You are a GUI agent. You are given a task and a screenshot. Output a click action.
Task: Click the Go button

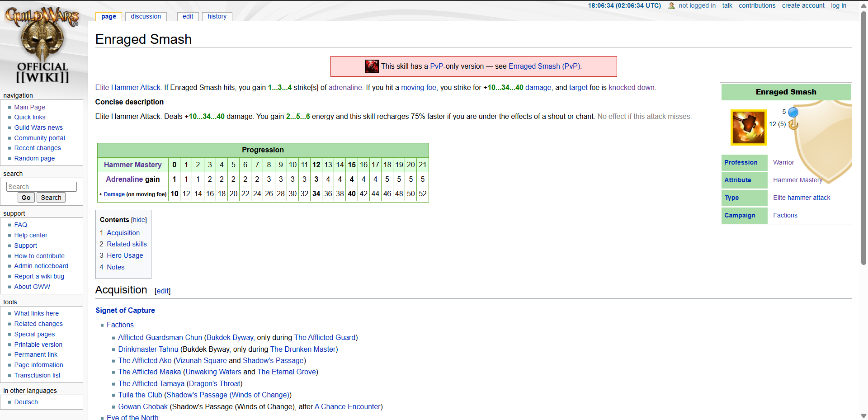click(x=26, y=198)
